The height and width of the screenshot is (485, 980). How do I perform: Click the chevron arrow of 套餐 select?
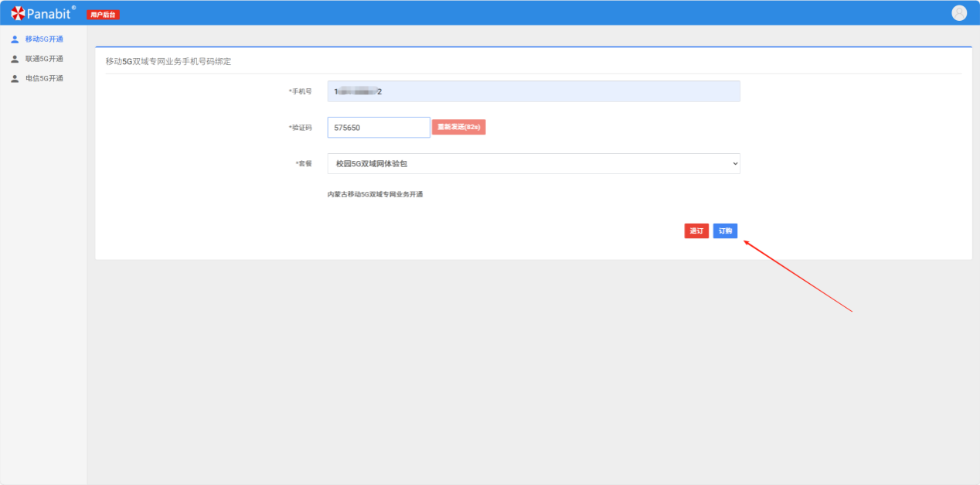pos(733,164)
